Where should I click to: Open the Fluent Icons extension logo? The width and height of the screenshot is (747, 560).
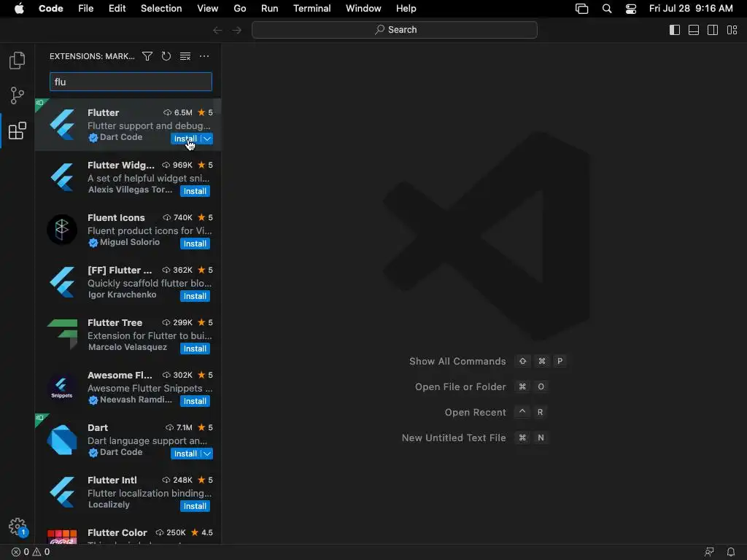[62, 230]
